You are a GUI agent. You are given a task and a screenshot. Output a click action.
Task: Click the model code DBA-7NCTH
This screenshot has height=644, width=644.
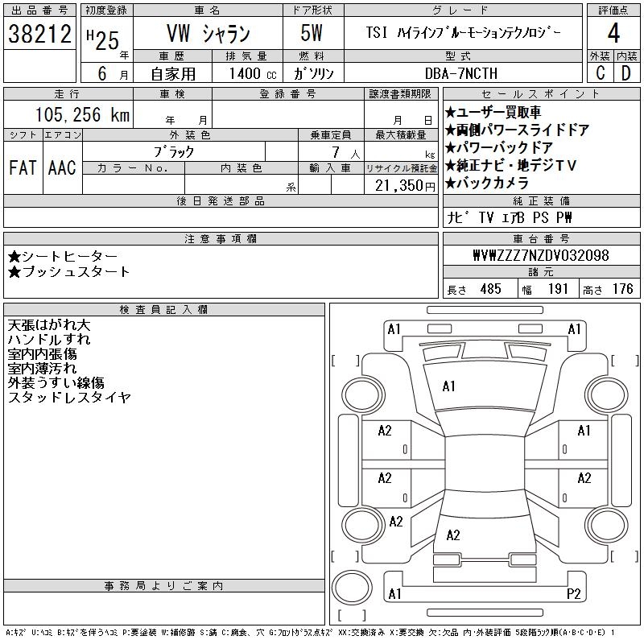(461, 73)
